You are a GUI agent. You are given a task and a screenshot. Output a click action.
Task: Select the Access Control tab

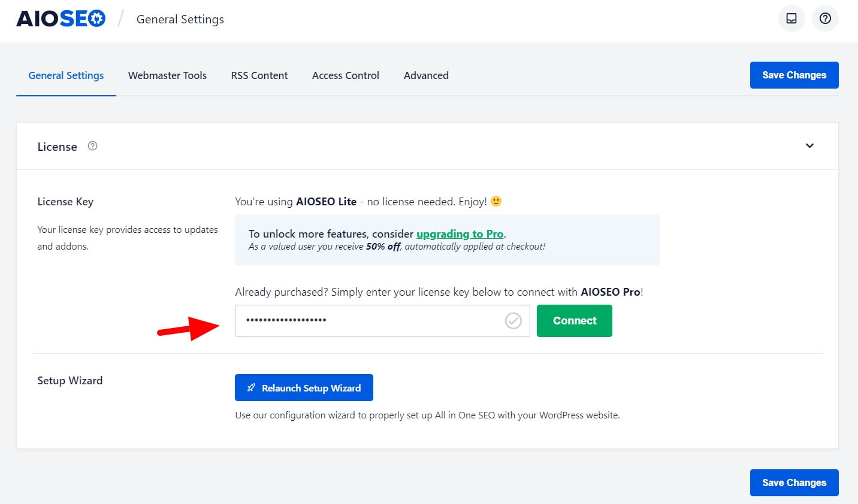click(346, 75)
